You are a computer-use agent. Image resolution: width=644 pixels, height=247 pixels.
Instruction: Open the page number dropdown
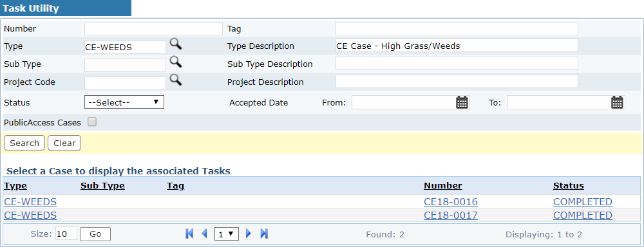(x=226, y=234)
